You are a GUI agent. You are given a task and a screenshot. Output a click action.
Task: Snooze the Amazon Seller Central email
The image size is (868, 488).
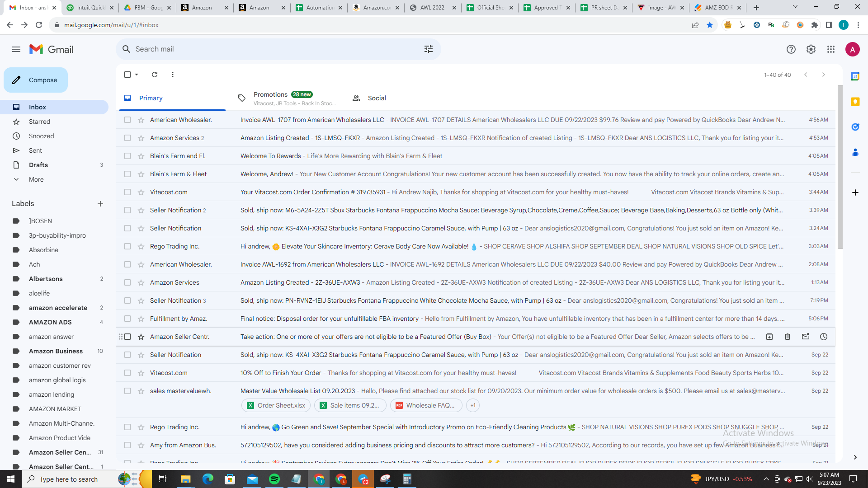[x=824, y=337]
